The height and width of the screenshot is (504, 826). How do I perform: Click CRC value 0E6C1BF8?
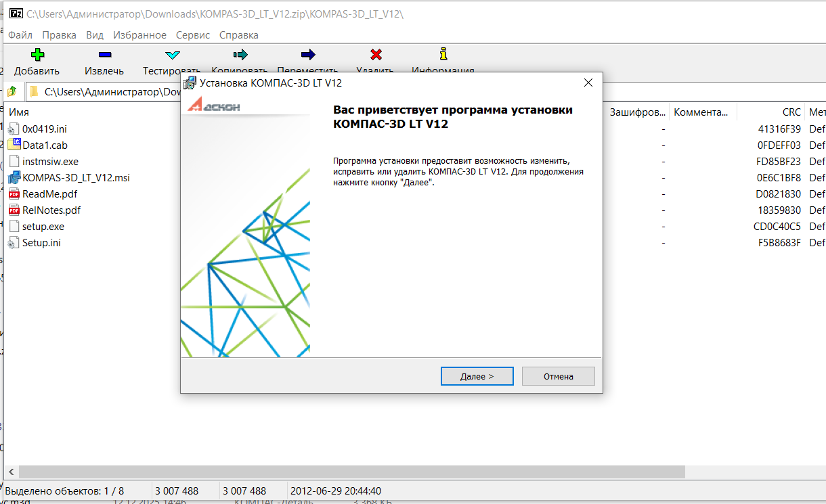779,178
